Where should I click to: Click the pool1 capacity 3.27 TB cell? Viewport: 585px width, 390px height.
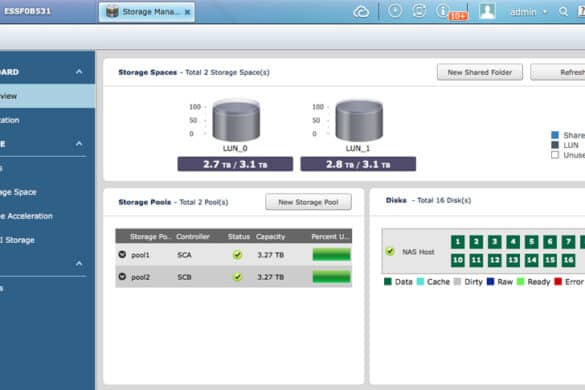(270, 255)
